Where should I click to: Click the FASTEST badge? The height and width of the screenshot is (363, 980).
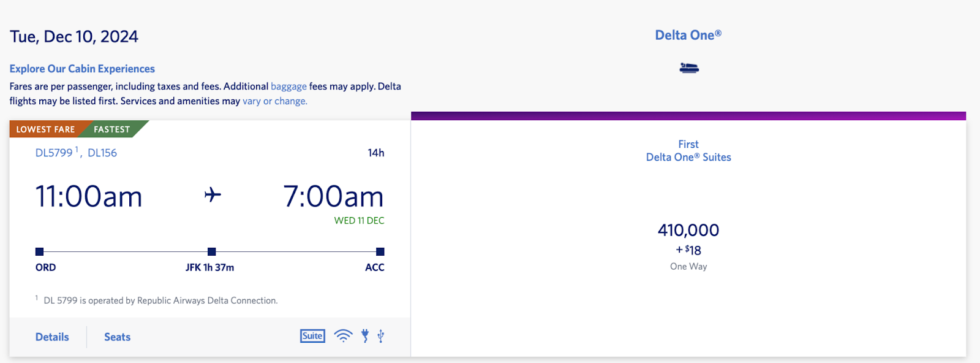coord(111,129)
